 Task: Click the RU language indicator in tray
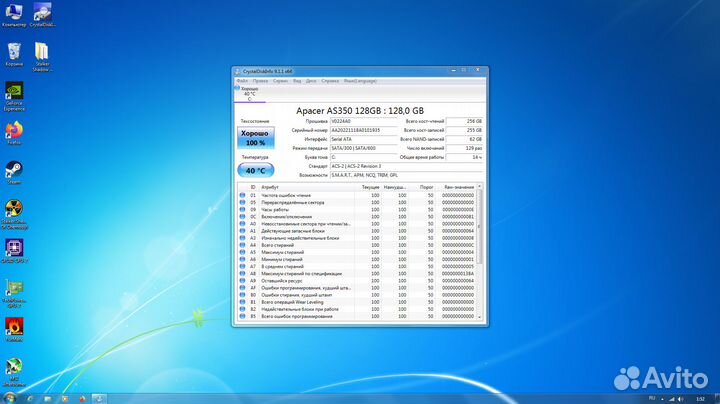point(652,398)
